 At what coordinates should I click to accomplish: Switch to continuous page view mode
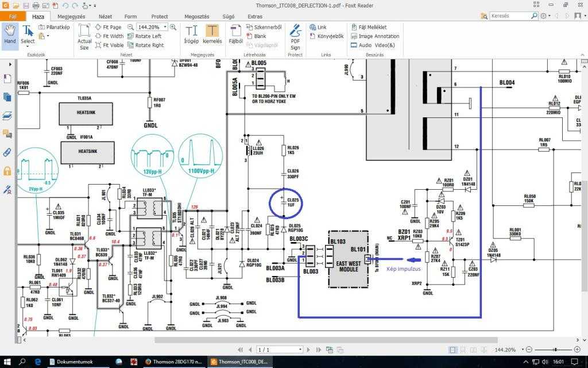click(x=463, y=350)
